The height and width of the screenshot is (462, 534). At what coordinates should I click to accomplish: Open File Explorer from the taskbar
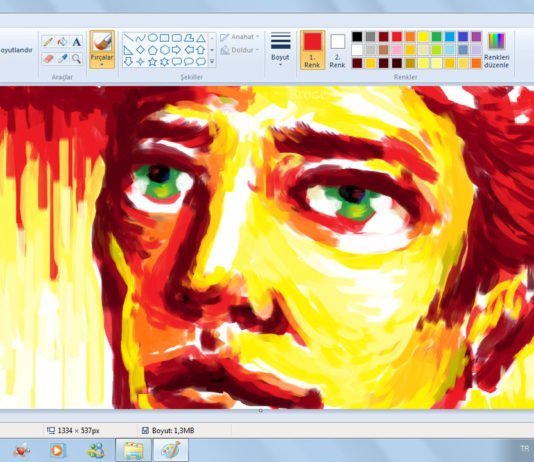coord(134,450)
